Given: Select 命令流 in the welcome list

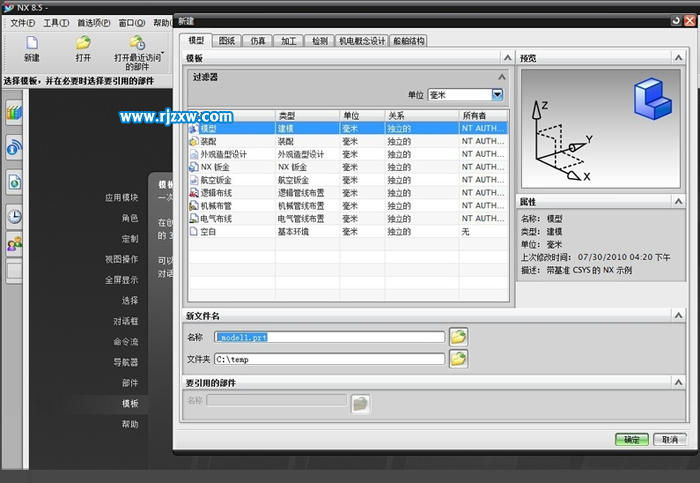Looking at the screenshot, I should pos(125,341).
